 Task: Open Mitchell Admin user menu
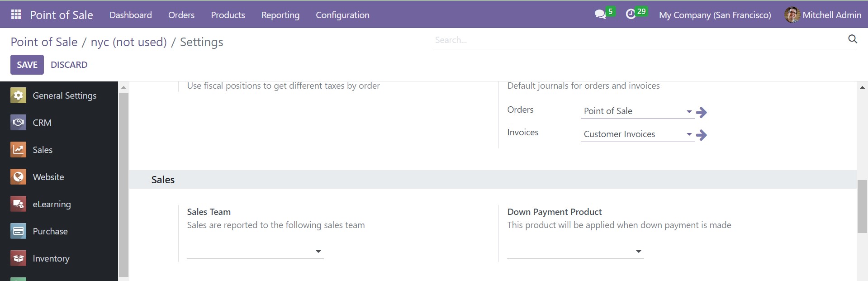[823, 14]
